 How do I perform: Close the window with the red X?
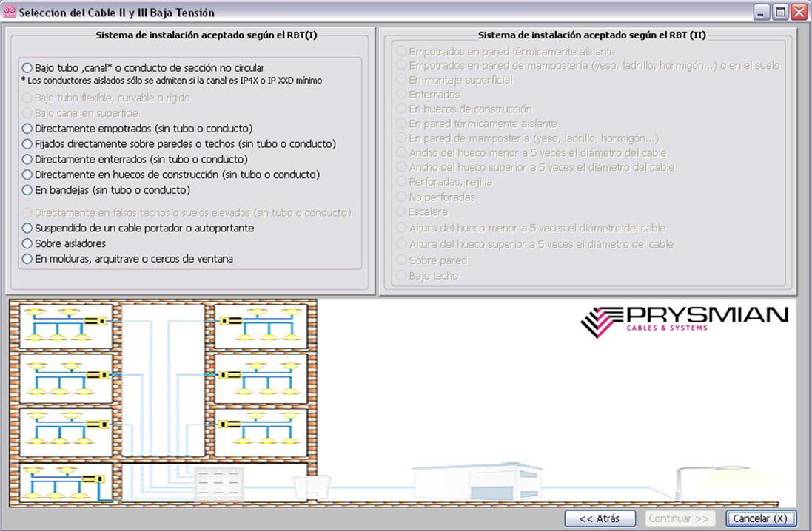pos(799,13)
